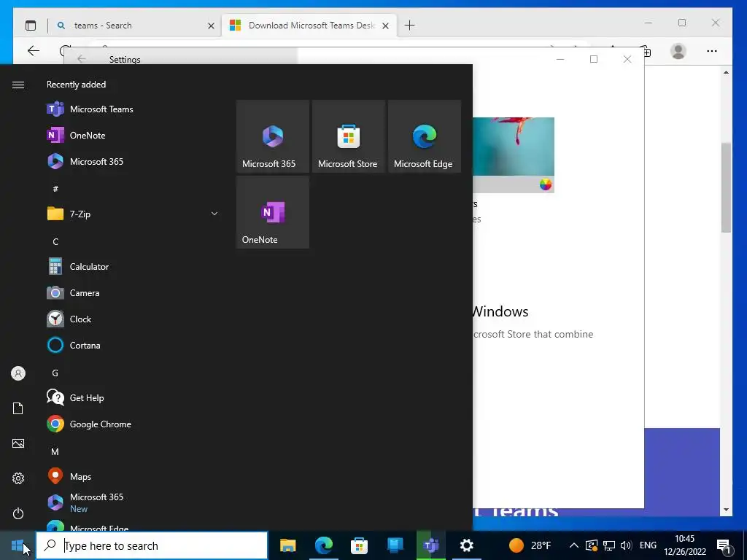The image size is (747, 560).
Task: Open Edge Settings and more menu
Action: tap(712, 51)
